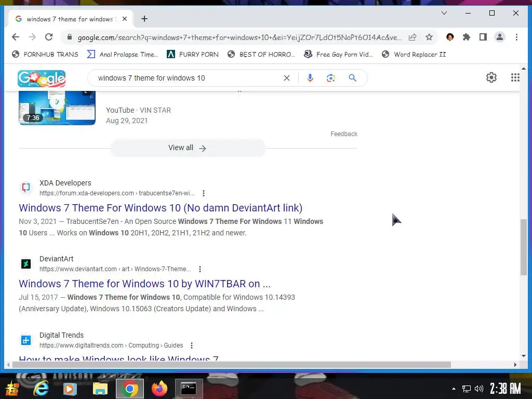
Task: Open a new tab
Action: [144, 19]
